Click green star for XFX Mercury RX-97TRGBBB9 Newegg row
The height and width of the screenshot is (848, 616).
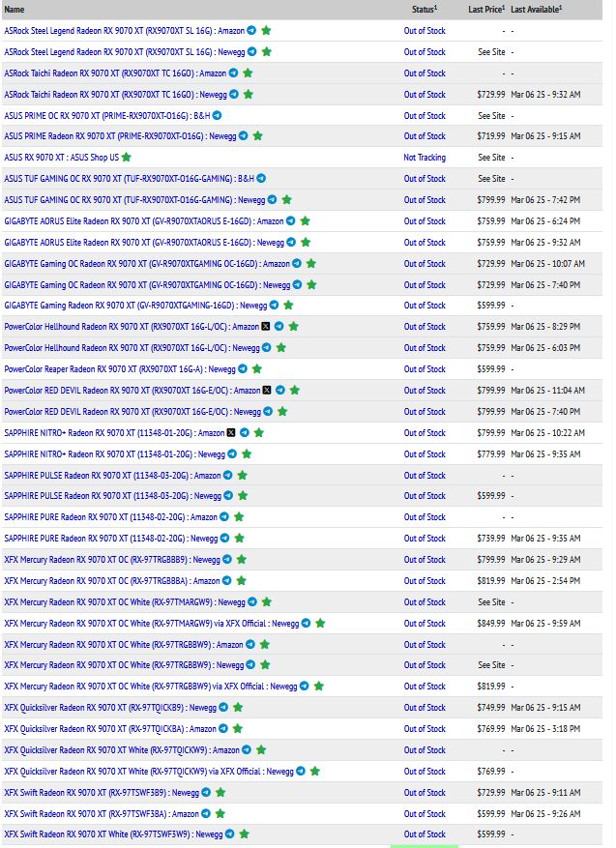point(242,559)
